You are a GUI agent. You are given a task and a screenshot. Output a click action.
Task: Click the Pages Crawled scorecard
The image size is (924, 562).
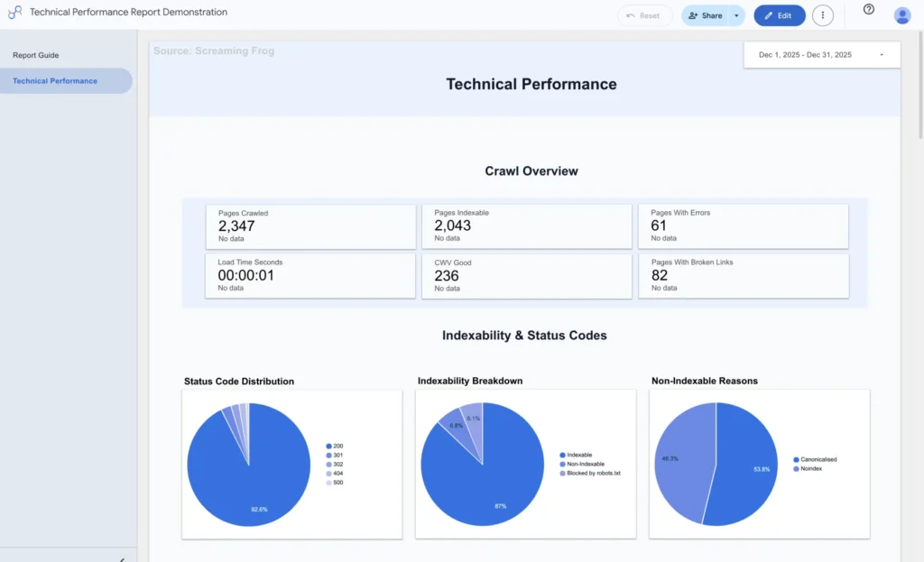[x=310, y=226]
